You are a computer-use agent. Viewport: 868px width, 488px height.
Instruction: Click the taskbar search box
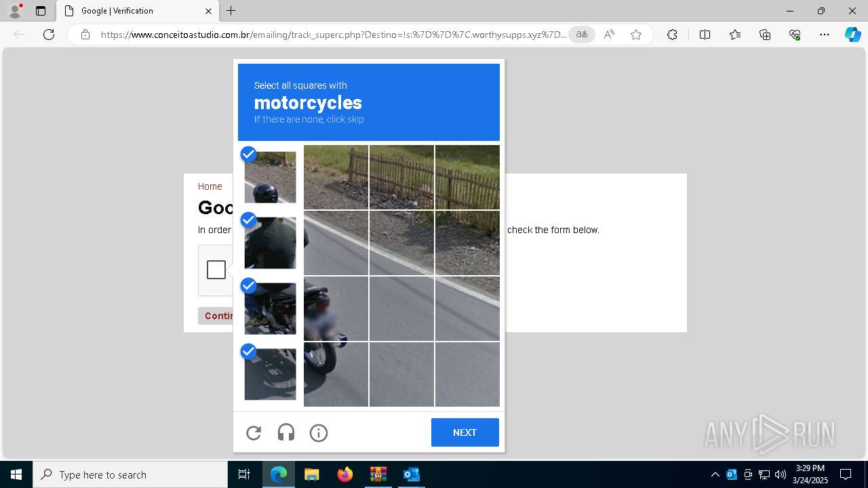coord(130,474)
